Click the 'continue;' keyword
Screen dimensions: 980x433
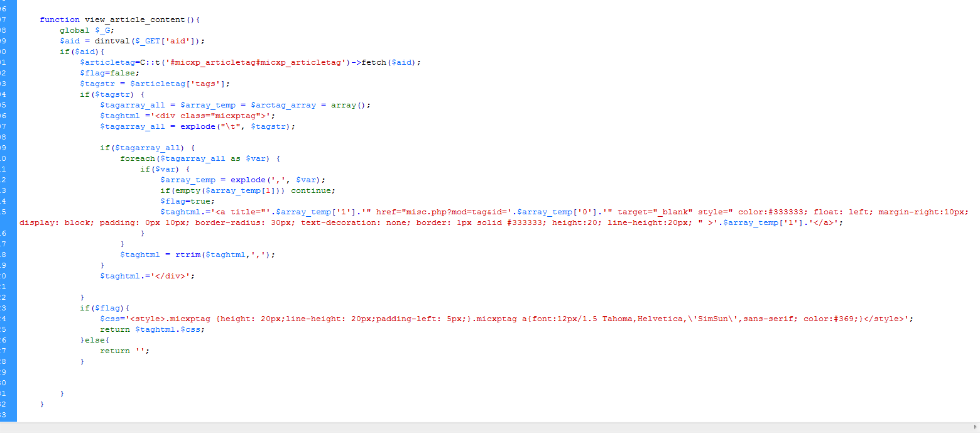click(x=313, y=190)
